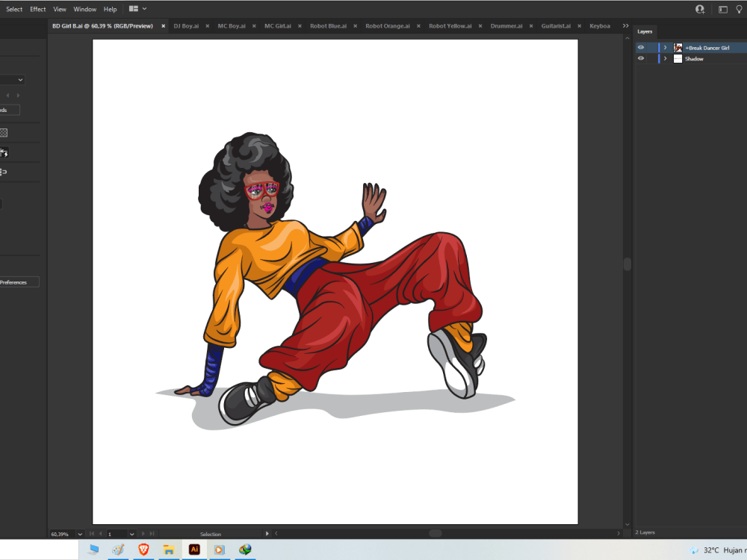Click the Adobe Illustrator taskbar icon

194,550
